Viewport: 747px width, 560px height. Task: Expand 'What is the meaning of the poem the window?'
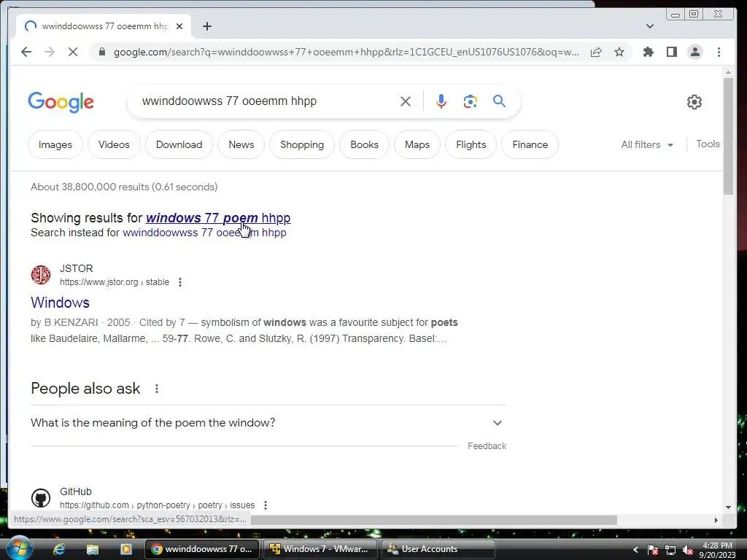[x=268, y=423]
